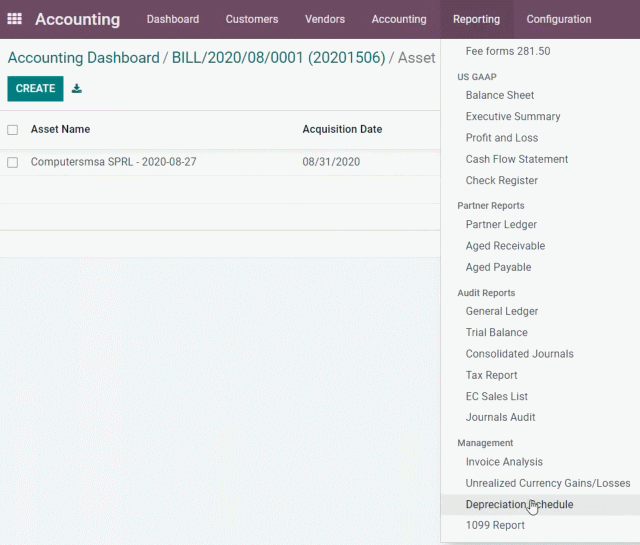Open the Tax Report entry
Image resolution: width=640 pixels, height=545 pixels.
pyautogui.click(x=491, y=375)
